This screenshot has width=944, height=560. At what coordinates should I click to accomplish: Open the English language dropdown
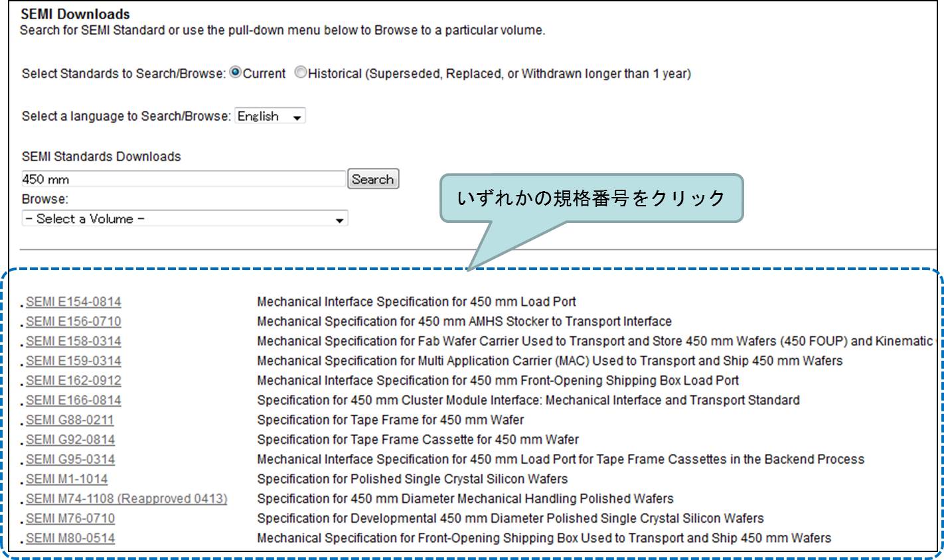tap(270, 116)
